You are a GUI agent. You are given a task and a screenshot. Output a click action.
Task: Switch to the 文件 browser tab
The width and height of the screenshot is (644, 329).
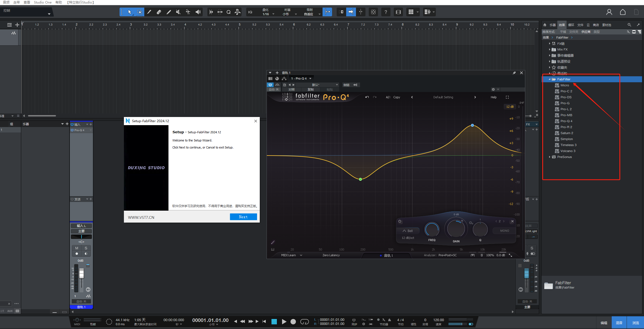click(x=580, y=25)
